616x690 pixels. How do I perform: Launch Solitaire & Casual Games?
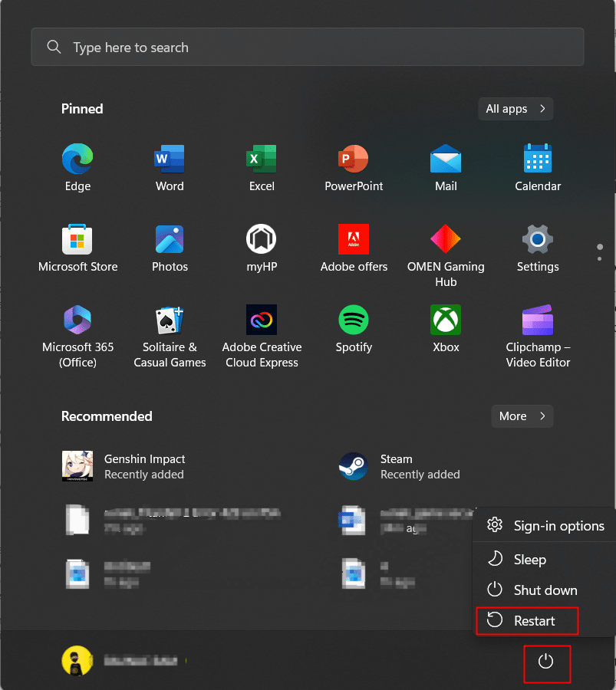tap(170, 337)
